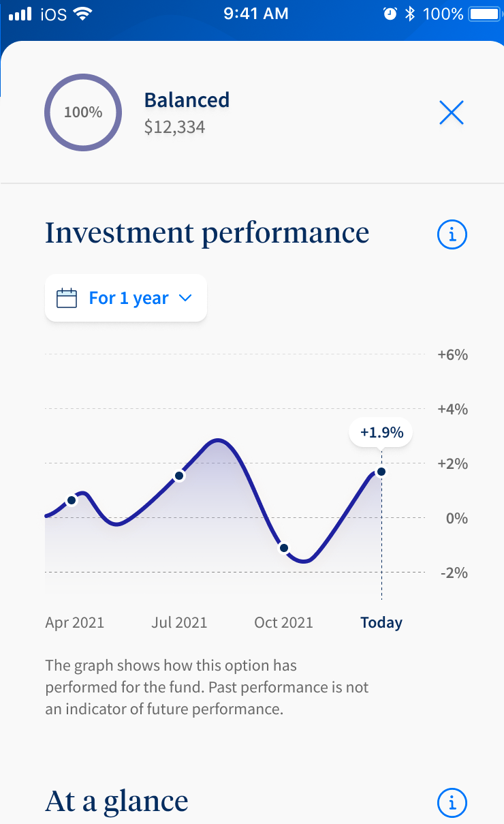Click the +1.9% tooltip bubble

tap(381, 432)
